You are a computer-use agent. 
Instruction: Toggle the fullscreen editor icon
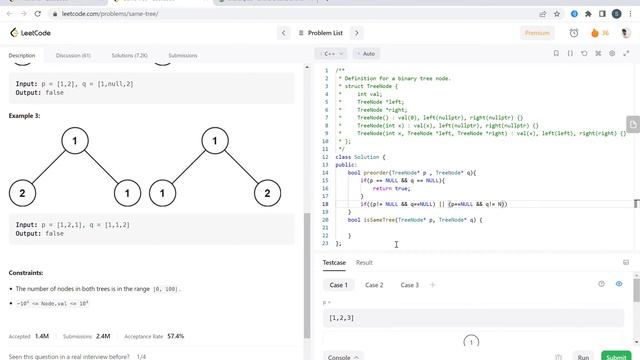(x=626, y=53)
